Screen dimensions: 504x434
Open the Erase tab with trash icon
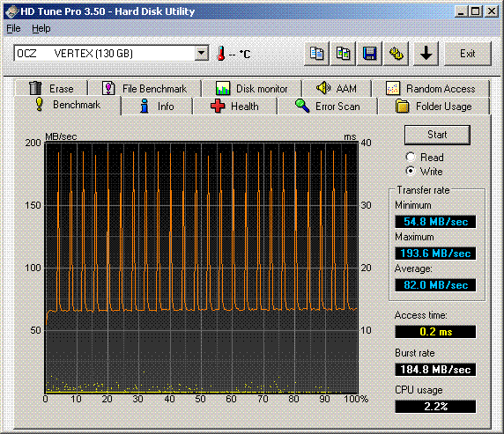51,88
